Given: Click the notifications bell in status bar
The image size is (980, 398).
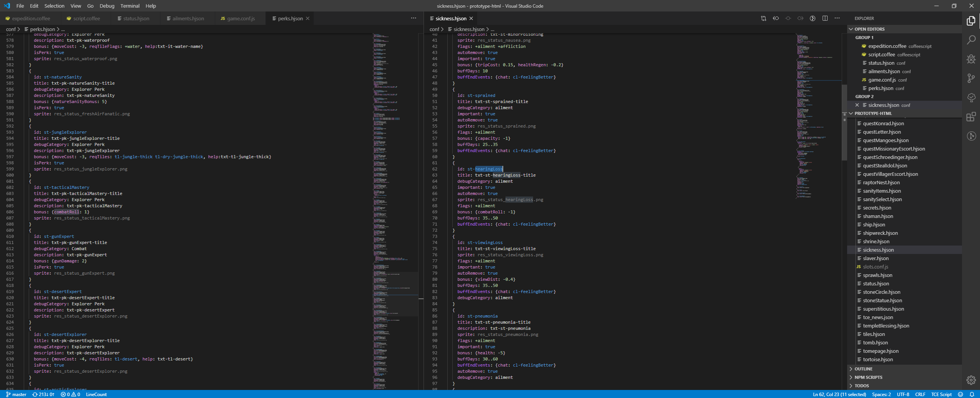Looking at the screenshot, I should click(972, 394).
